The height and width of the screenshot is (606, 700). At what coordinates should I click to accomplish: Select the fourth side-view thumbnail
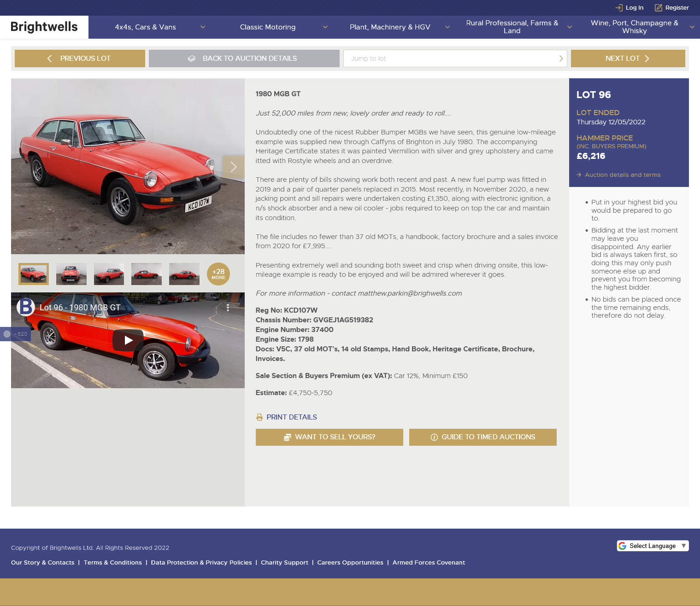pyautogui.click(x=147, y=274)
